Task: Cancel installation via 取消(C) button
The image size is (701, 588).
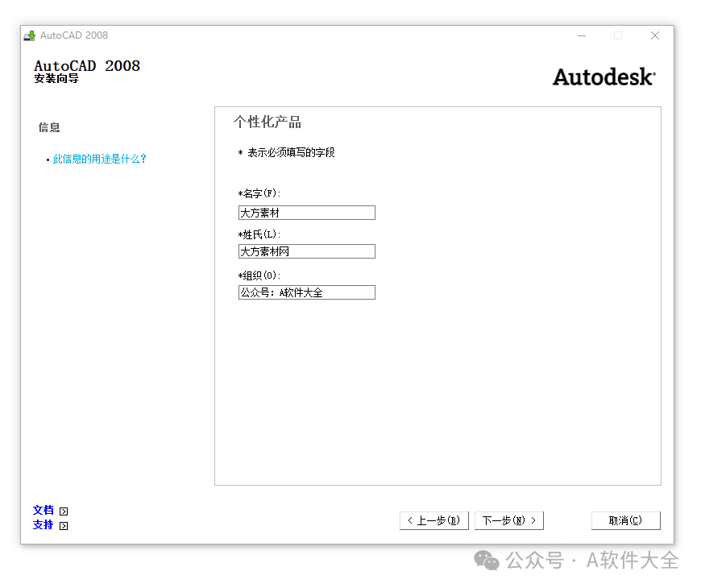Action: coord(625,520)
